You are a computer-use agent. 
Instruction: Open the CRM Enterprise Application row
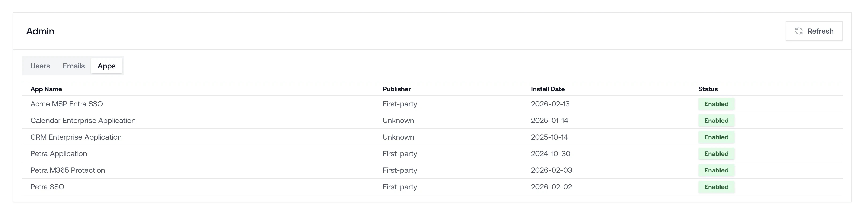76,137
